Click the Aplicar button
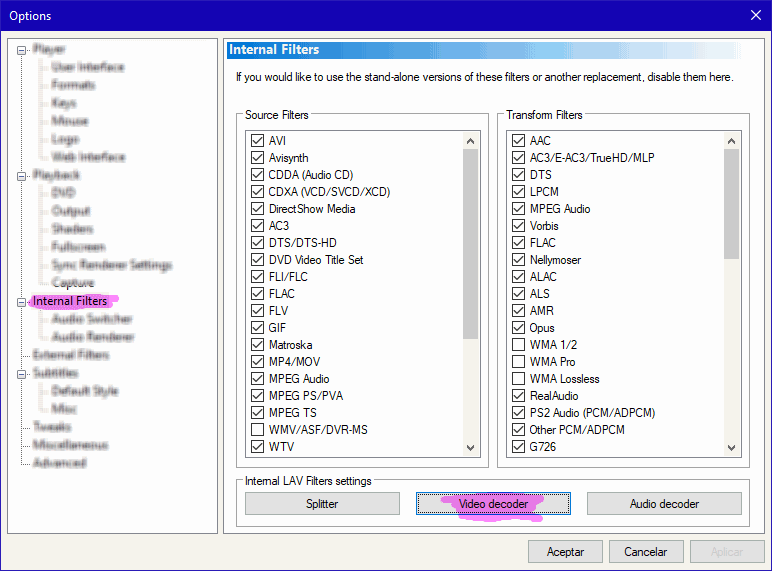 (727, 552)
